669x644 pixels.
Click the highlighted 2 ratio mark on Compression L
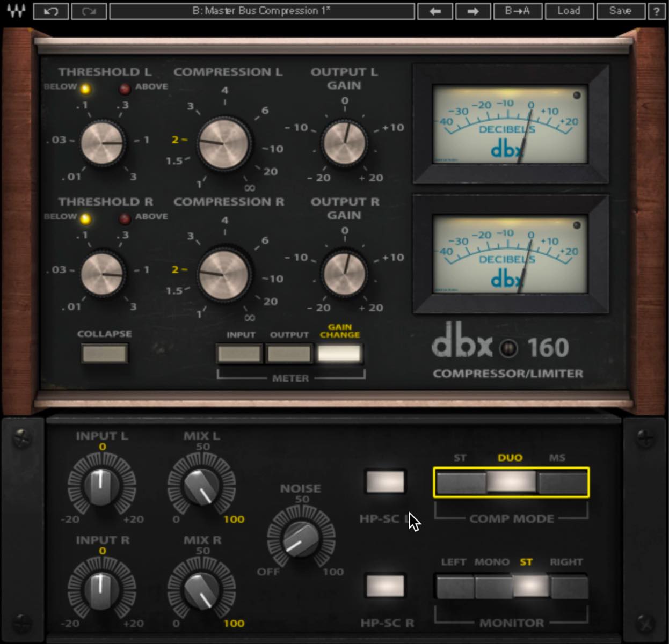tap(175, 140)
